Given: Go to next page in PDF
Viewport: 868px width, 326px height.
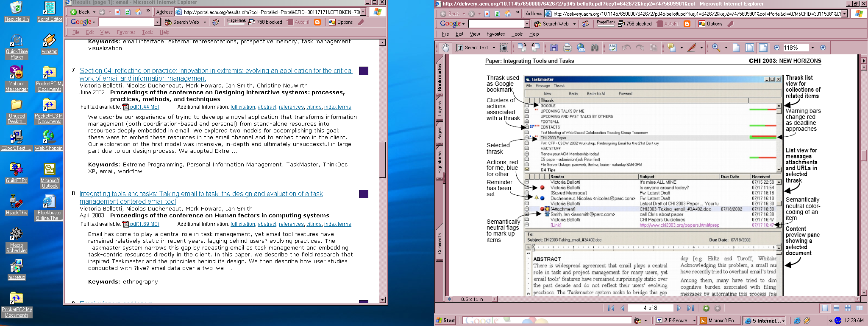Looking at the screenshot, I should pos(679,308).
